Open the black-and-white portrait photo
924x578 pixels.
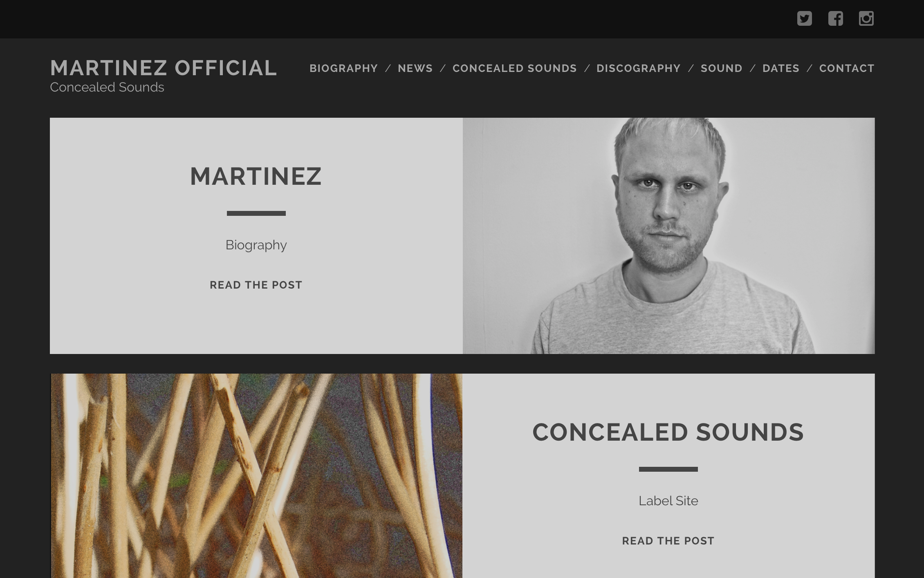point(668,236)
